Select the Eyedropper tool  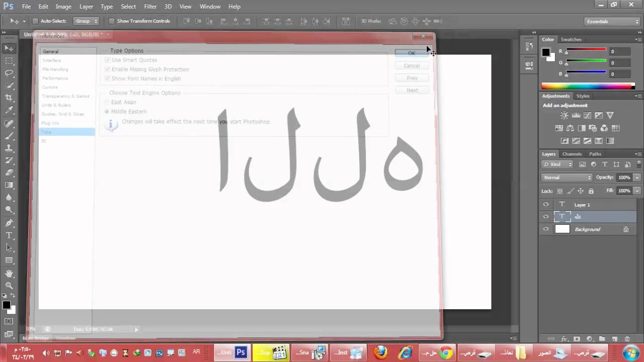coord(9,111)
